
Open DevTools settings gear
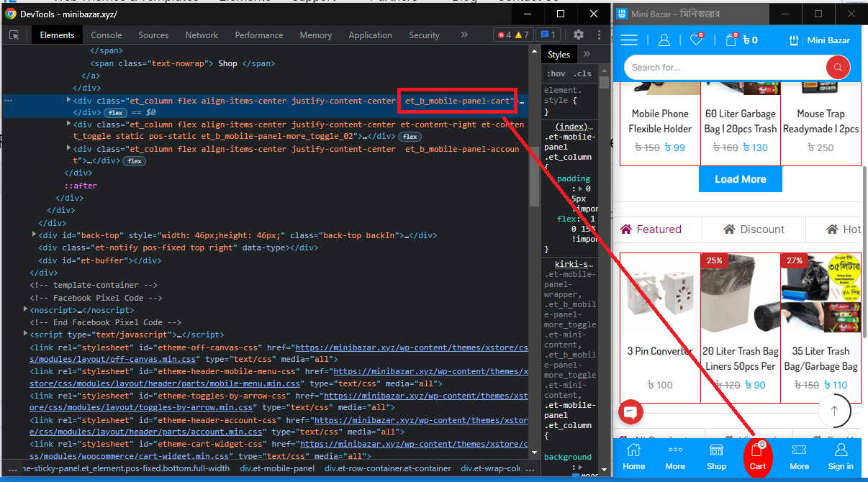point(579,35)
